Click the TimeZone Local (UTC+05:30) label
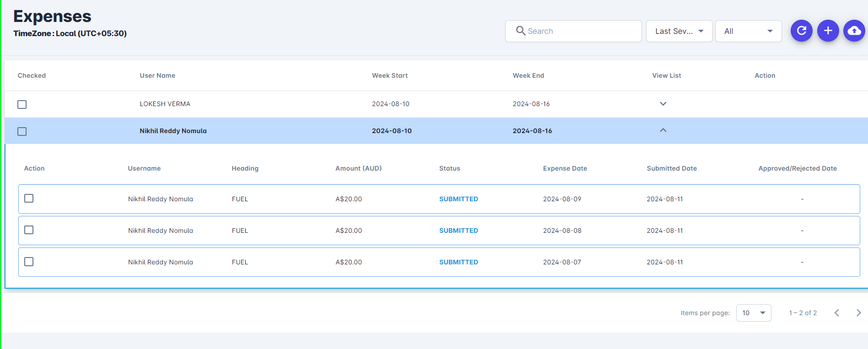 [70, 33]
